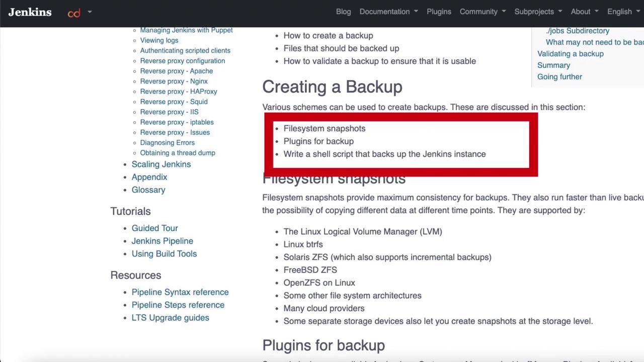Open Managing Jenkins with Puppet link
The width and height of the screenshot is (644, 362).
186,30
